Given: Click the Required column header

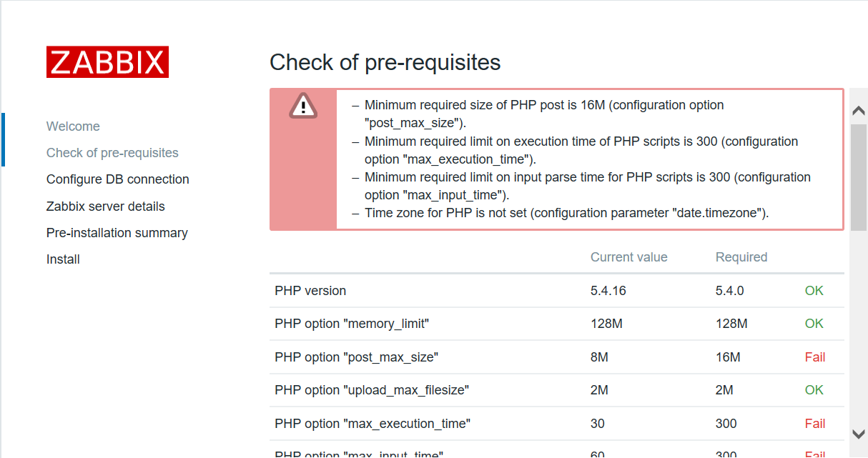Looking at the screenshot, I should tap(741, 257).
